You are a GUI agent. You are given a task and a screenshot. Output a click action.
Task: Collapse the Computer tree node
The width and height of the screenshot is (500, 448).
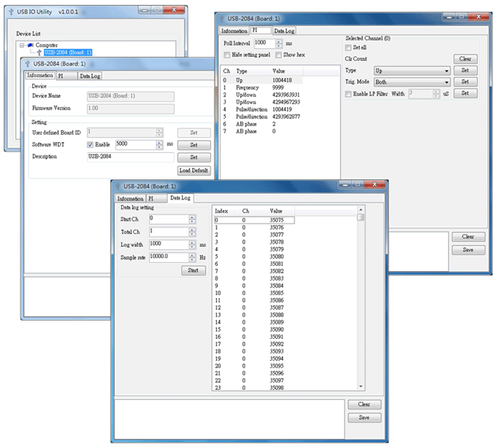tap(22, 45)
